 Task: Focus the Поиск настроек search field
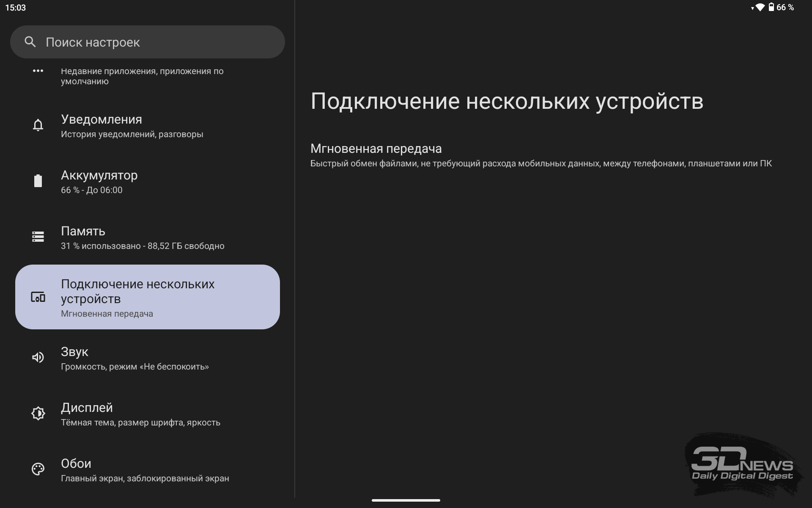pos(147,42)
